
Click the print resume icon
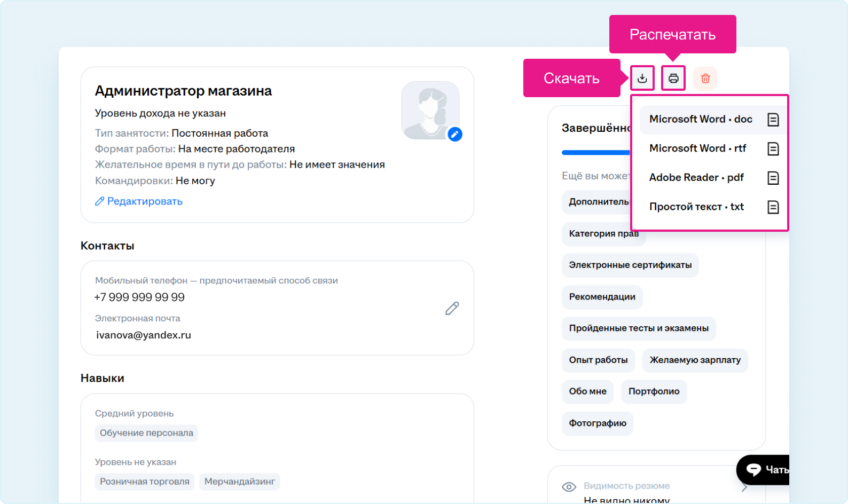pyautogui.click(x=673, y=78)
